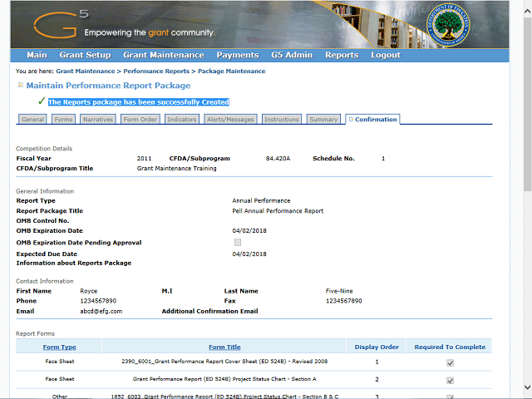The height and width of the screenshot is (399, 532).
Task: Open the Grant Setup menu
Action: [85, 55]
